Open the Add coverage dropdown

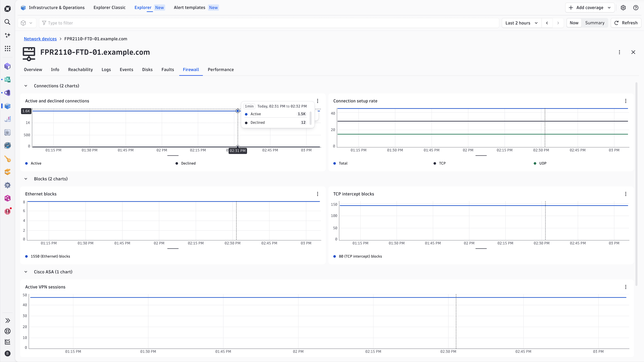(x=590, y=8)
